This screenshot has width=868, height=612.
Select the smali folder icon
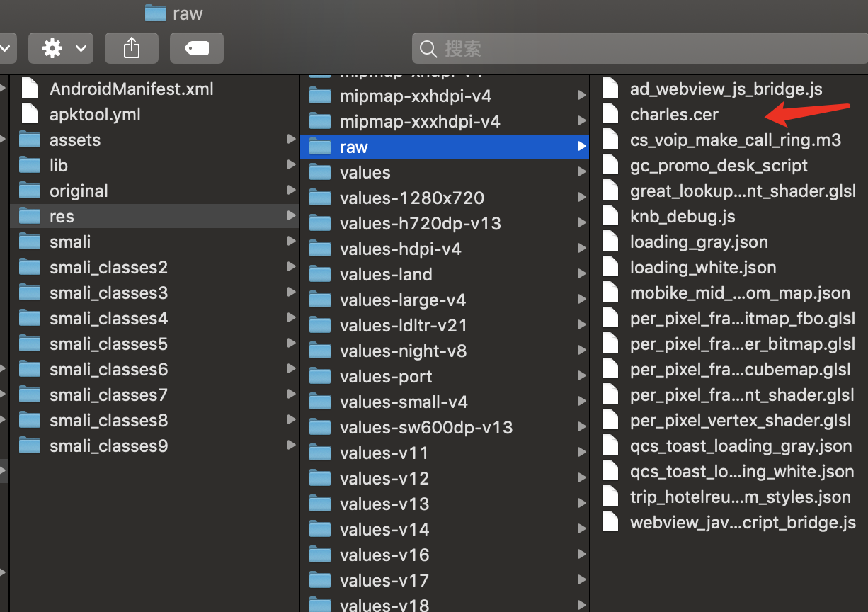[x=30, y=242]
